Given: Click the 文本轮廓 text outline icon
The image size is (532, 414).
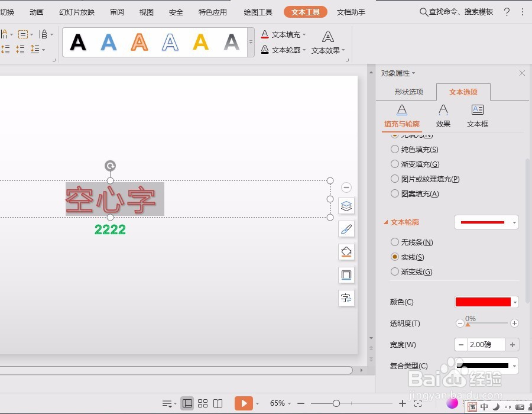Looking at the screenshot, I should (x=265, y=50).
